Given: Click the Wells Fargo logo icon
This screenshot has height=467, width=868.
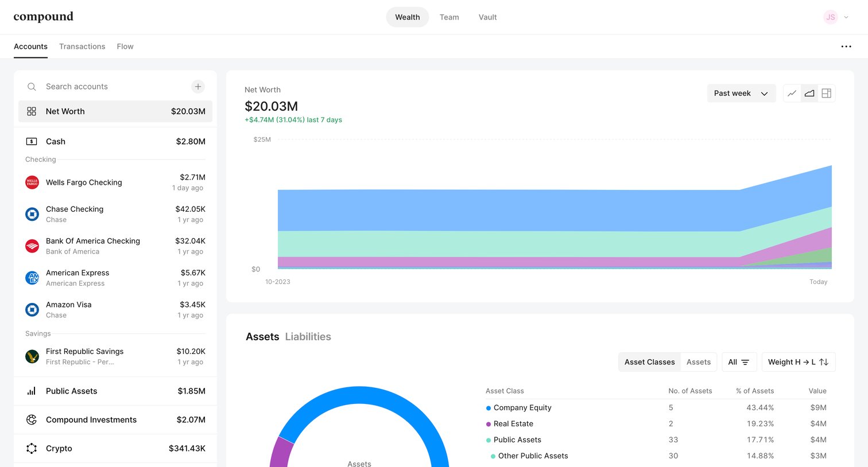Looking at the screenshot, I should click(32, 182).
